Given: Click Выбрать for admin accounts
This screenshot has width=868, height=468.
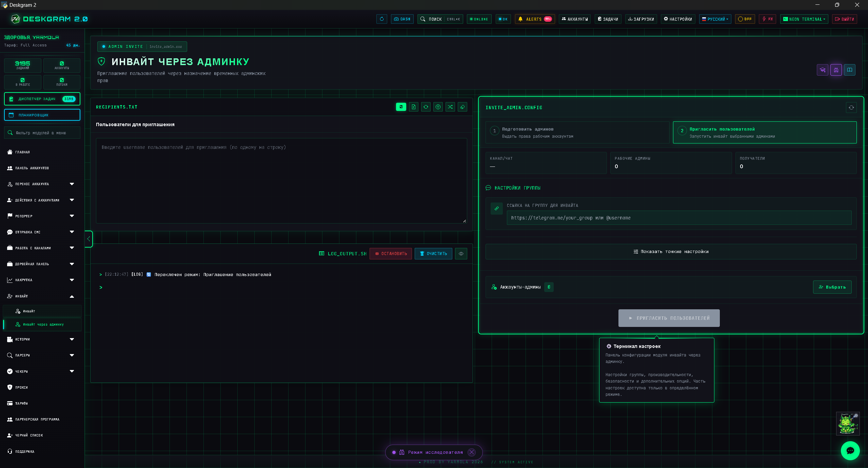Looking at the screenshot, I should [x=832, y=287].
